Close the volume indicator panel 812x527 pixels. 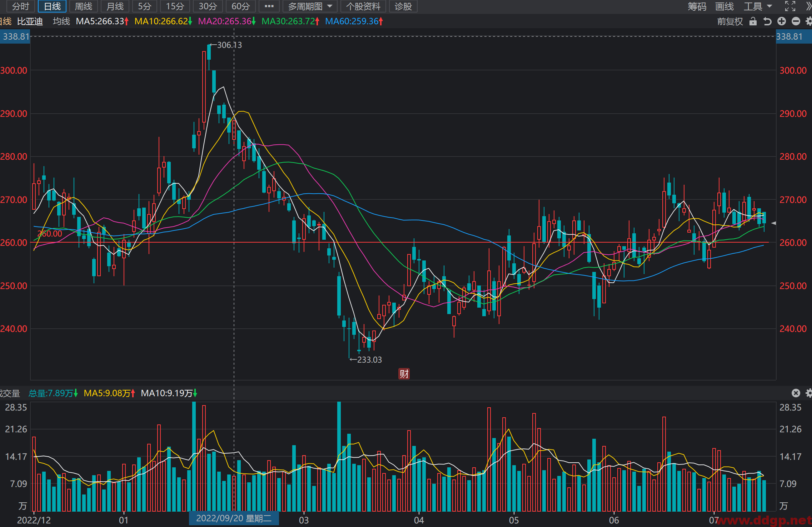tap(796, 393)
